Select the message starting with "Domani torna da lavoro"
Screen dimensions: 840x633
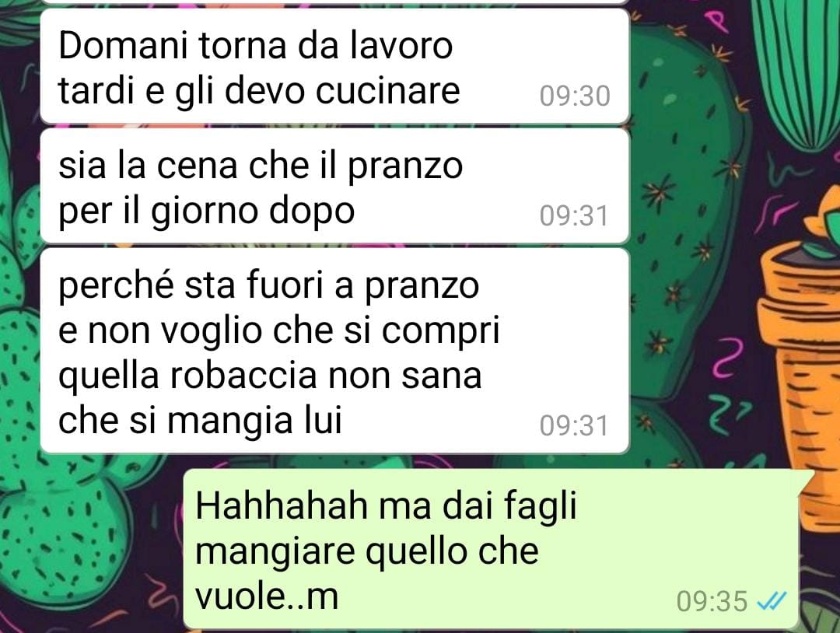(x=334, y=66)
